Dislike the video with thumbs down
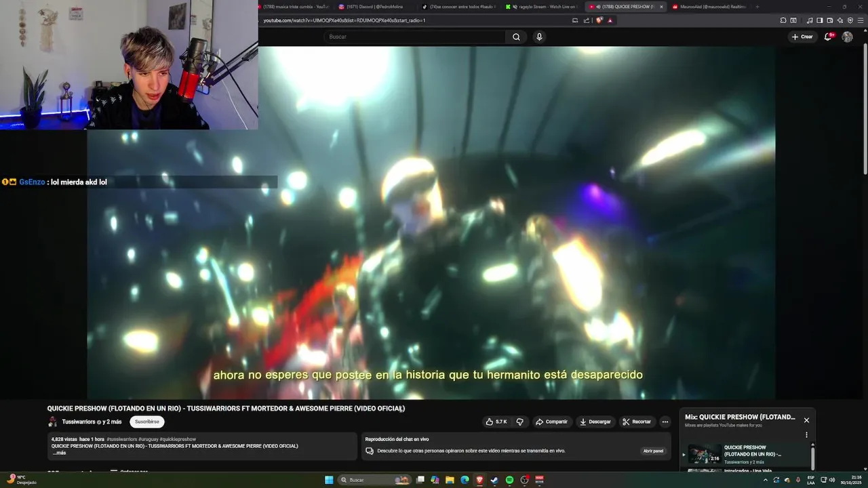This screenshot has height=488, width=868. coord(520,422)
